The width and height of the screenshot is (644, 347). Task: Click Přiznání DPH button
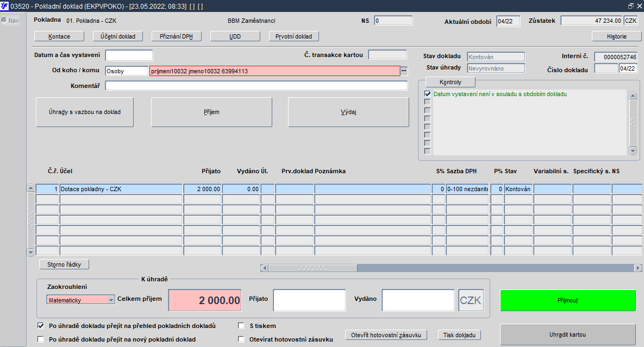point(176,36)
